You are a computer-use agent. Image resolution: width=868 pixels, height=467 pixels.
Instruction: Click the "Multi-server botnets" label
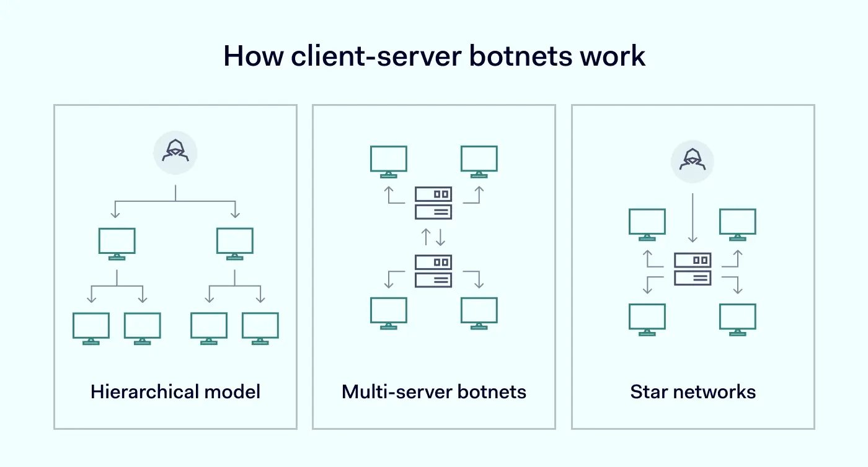coord(433,392)
